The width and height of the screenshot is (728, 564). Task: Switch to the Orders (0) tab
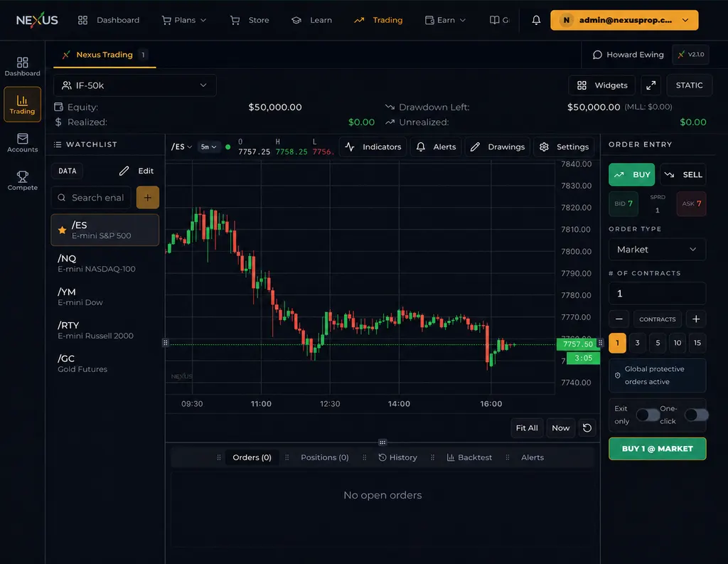252,457
